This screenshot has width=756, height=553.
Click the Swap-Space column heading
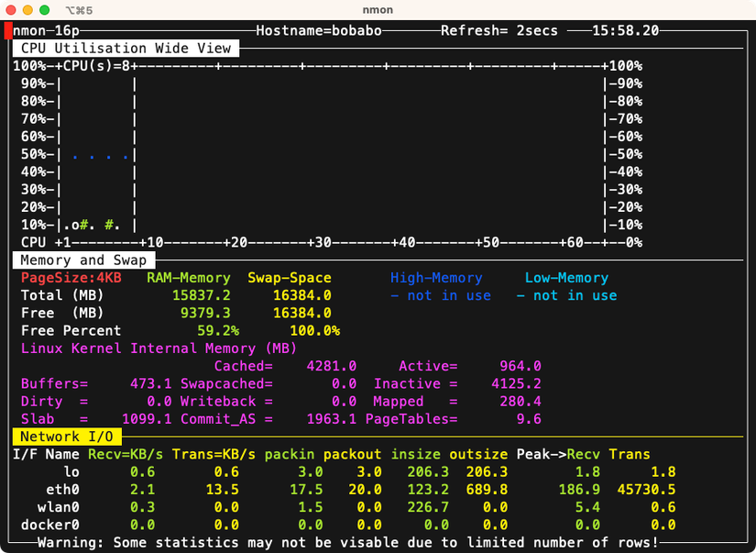289,278
